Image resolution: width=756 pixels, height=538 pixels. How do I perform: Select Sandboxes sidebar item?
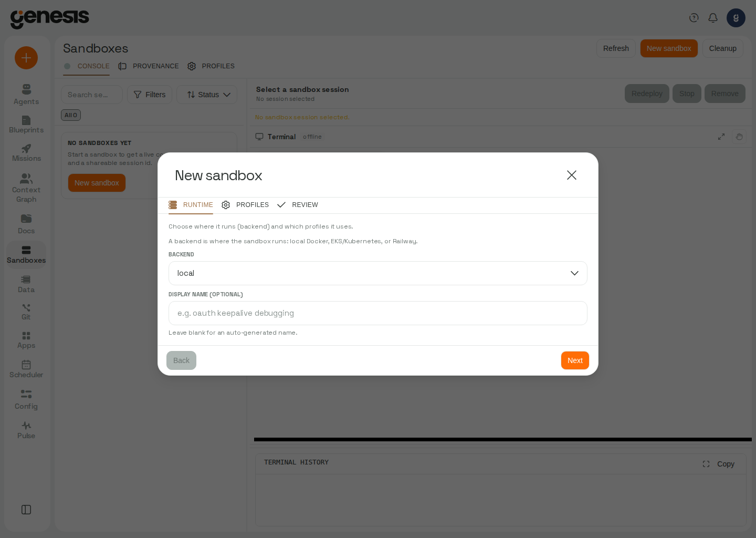click(26, 255)
